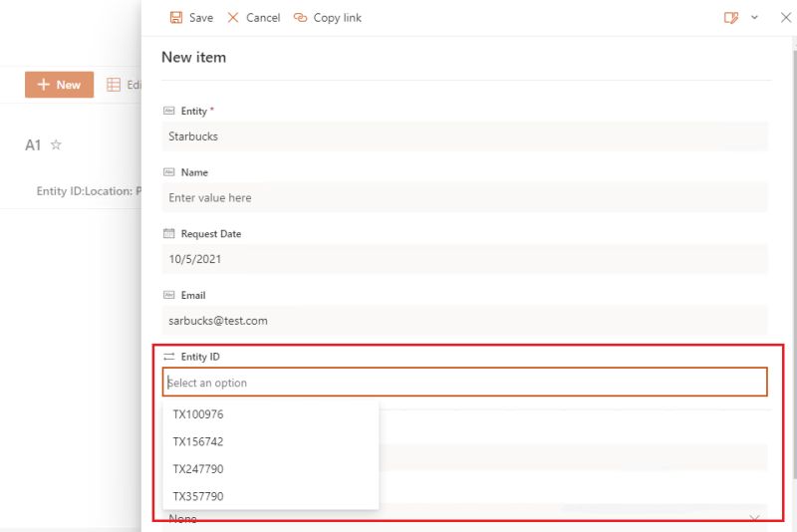Select option TX247790
Screen dimensions: 797x532
(271, 469)
